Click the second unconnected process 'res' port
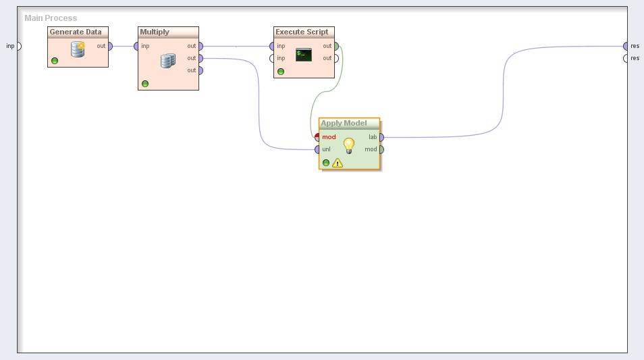The image size is (644, 360). [626, 58]
